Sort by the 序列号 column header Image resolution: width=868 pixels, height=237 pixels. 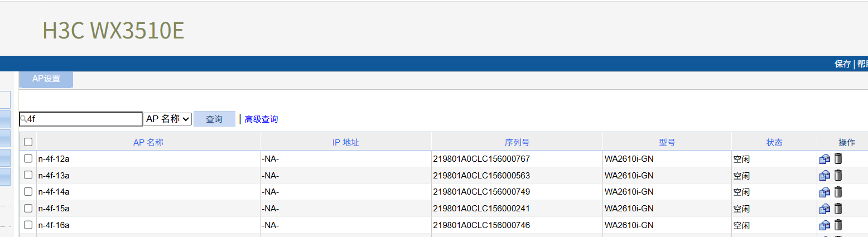point(517,142)
